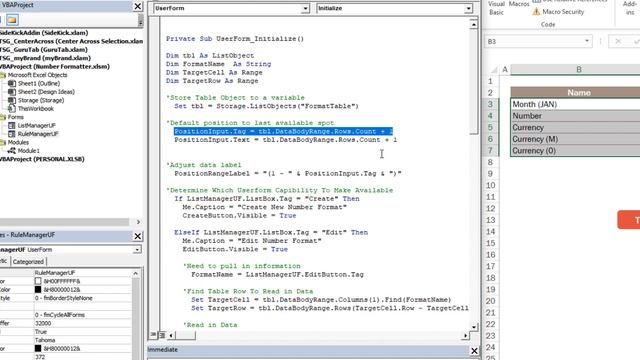Click the Microsoft Excel Objects folder
Viewport: 640px width, 360px height.
[37, 75]
